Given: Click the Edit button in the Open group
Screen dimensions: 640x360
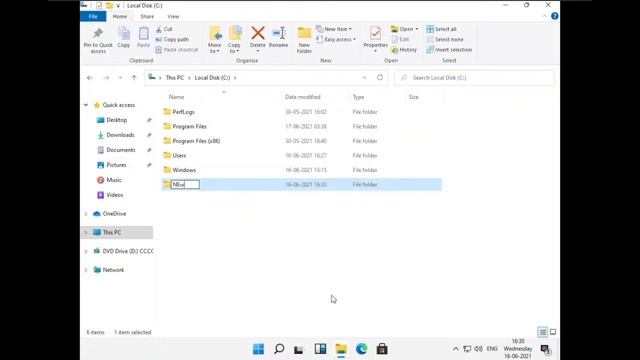Looking at the screenshot, I should pyautogui.click(x=400, y=40).
